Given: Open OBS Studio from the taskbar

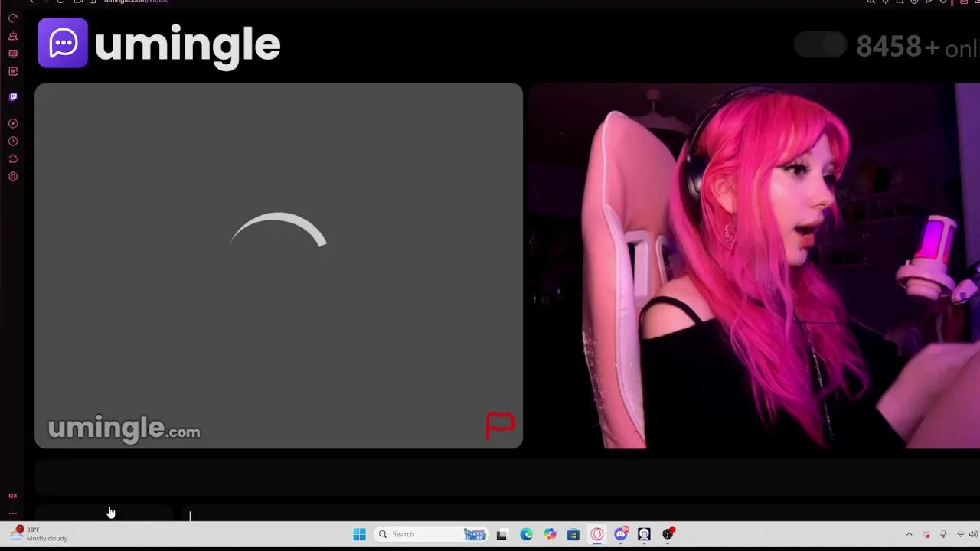Looking at the screenshot, I should [668, 533].
